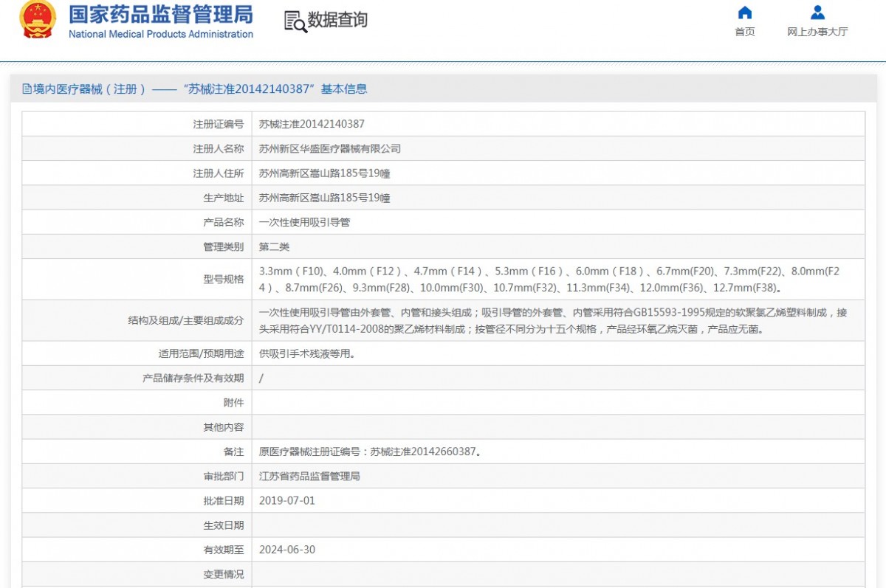
Task: Click the 结构及组成/主要组成成分 label
Action: 186,321
